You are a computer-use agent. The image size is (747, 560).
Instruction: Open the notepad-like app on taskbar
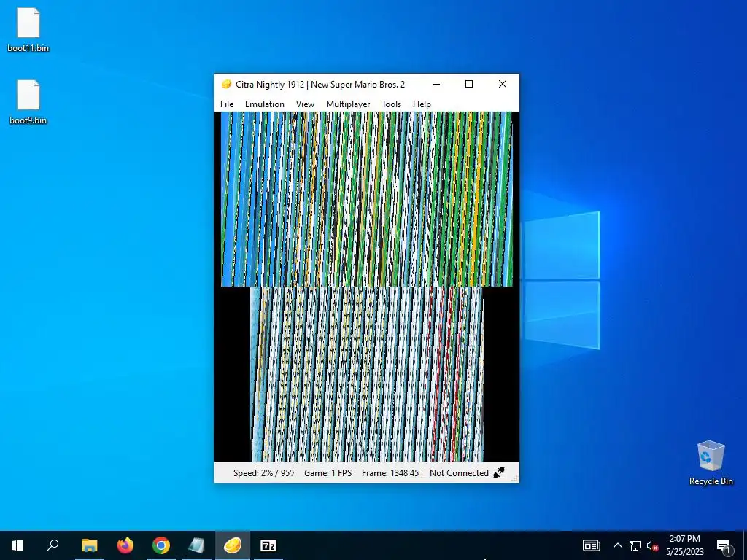coord(197,545)
